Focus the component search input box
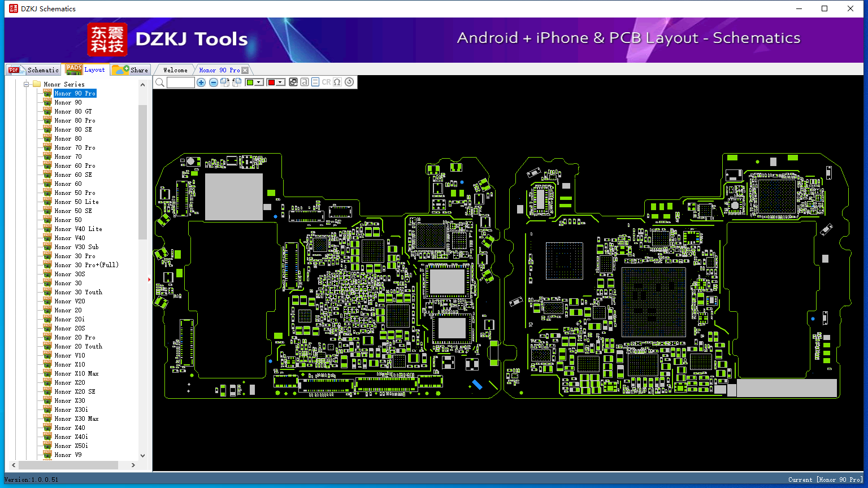 (181, 82)
